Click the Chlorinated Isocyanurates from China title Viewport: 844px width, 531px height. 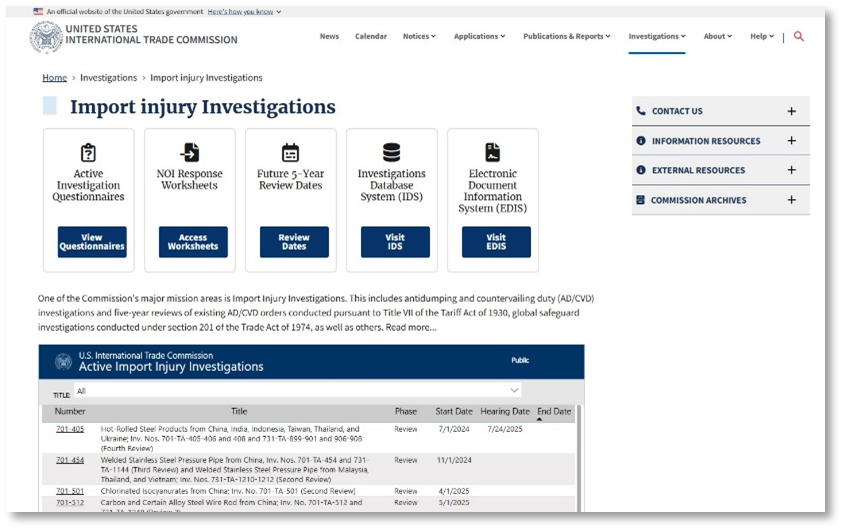pos(228,491)
